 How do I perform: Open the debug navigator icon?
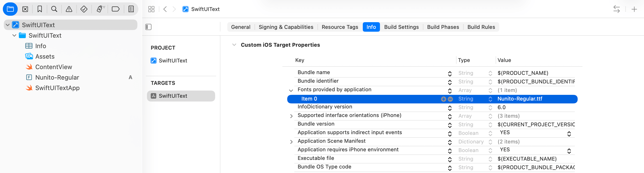100,9
